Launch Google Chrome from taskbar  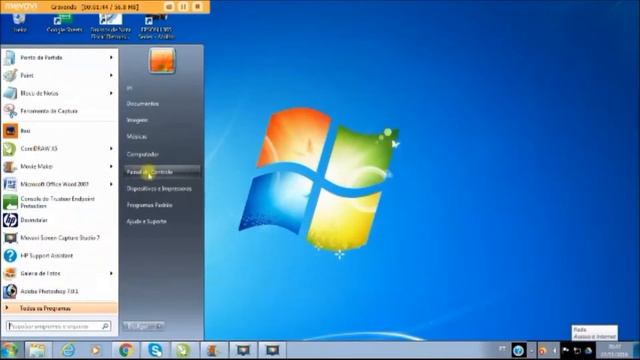126,350
